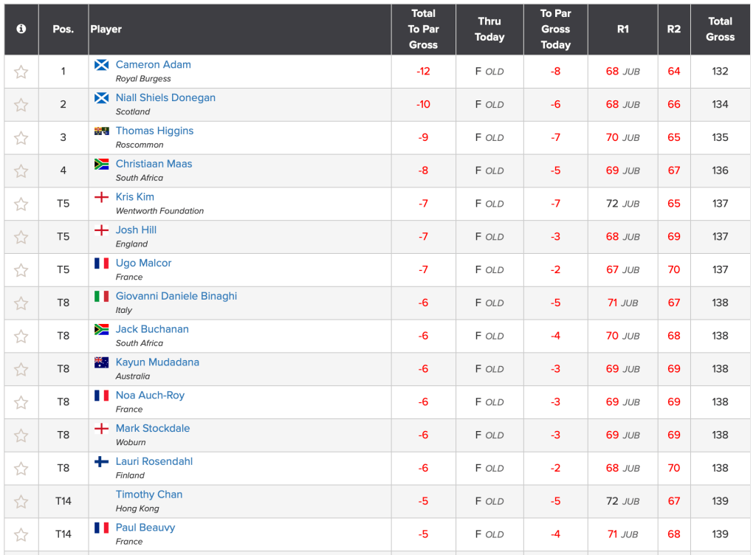Expand Jack Buchanan's R2 score 68
Screen dimensions: 756x555
673,336
